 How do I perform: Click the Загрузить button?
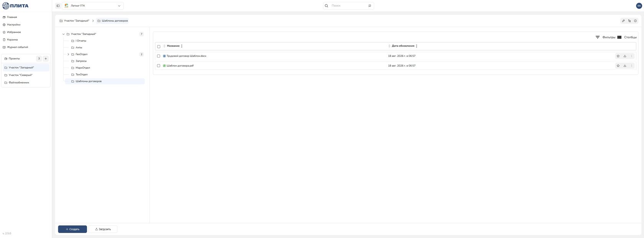(x=103, y=229)
